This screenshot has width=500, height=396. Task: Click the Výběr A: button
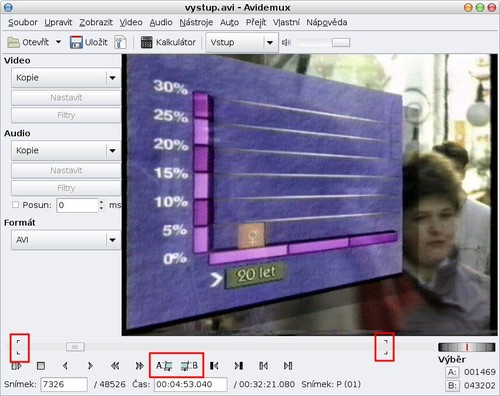(x=452, y=372)
